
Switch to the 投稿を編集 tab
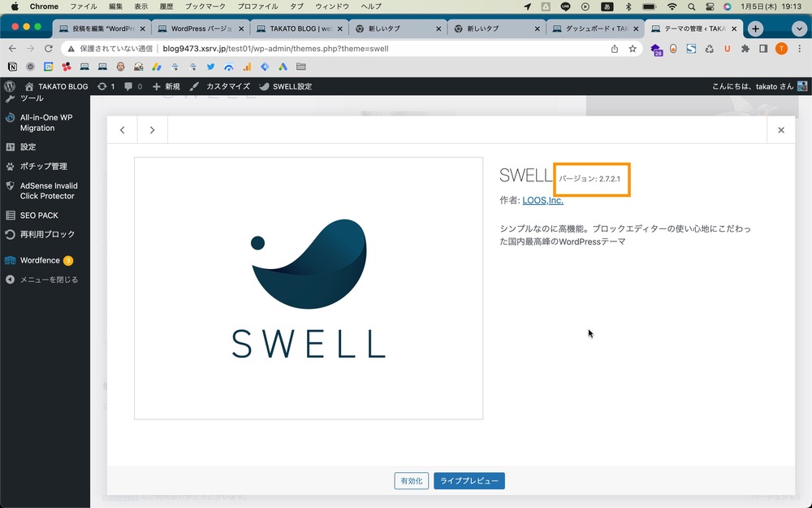(102, 28)
